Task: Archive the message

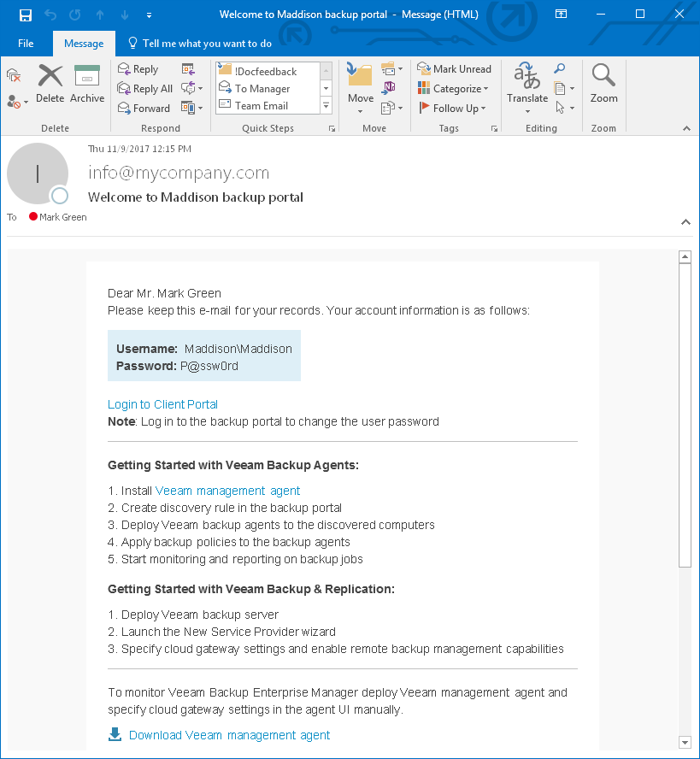Action: (x=87, y=84)
